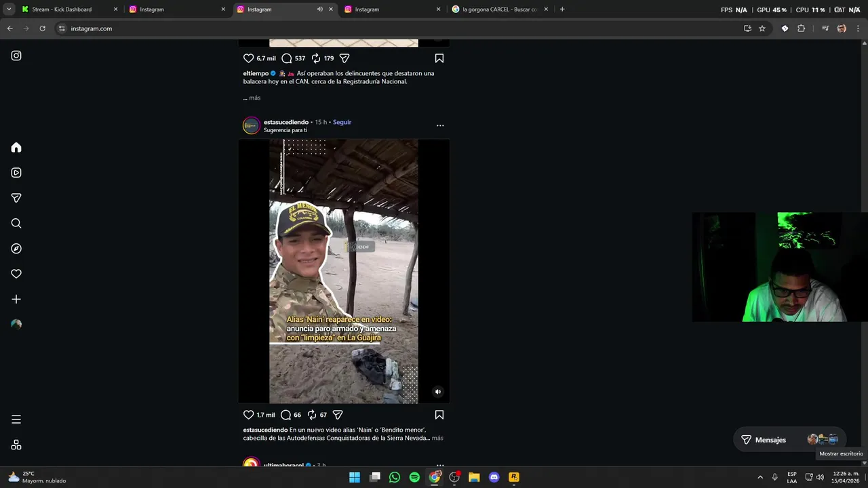Open the browser tab list dropdown
The width and height of the screenshot is (868, 488).
pyautogui.click(x=9, y=9)
